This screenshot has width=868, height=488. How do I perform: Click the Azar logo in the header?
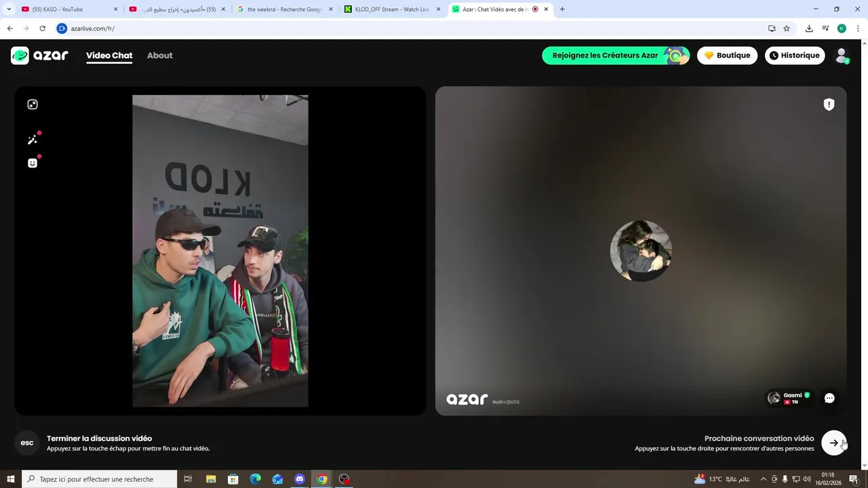39,56
